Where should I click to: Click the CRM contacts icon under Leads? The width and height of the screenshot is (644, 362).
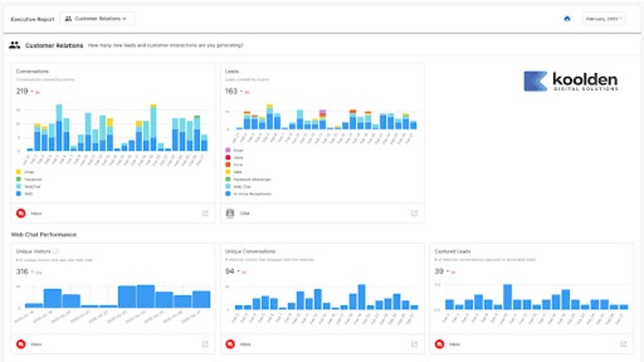[x=230, y=213]
